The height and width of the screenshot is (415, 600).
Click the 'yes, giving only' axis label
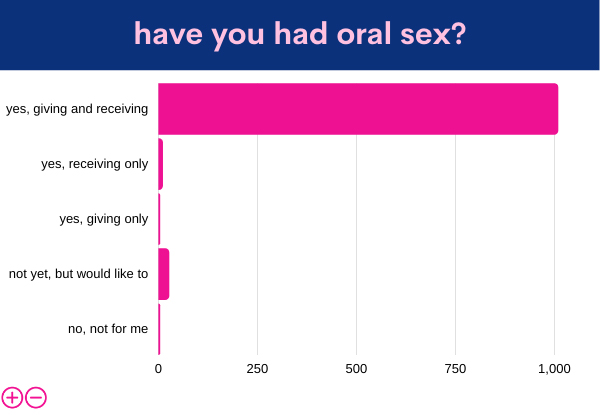104,219
